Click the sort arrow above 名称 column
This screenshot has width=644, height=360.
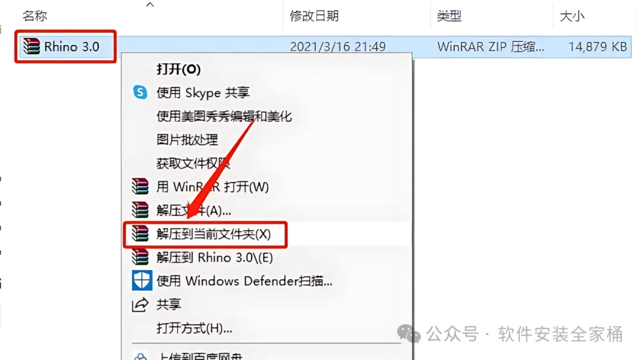pos(150,5)
